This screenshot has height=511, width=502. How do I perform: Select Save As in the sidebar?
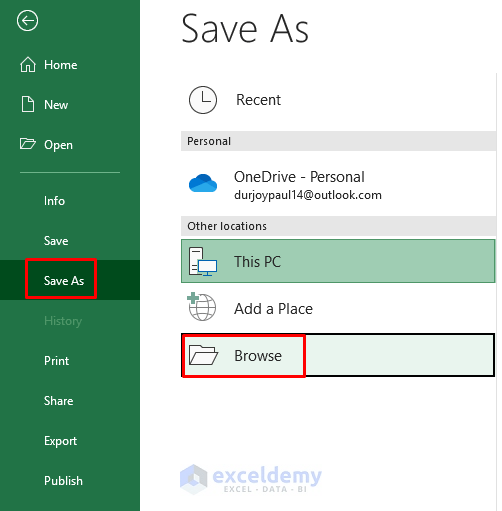[70, 280]
